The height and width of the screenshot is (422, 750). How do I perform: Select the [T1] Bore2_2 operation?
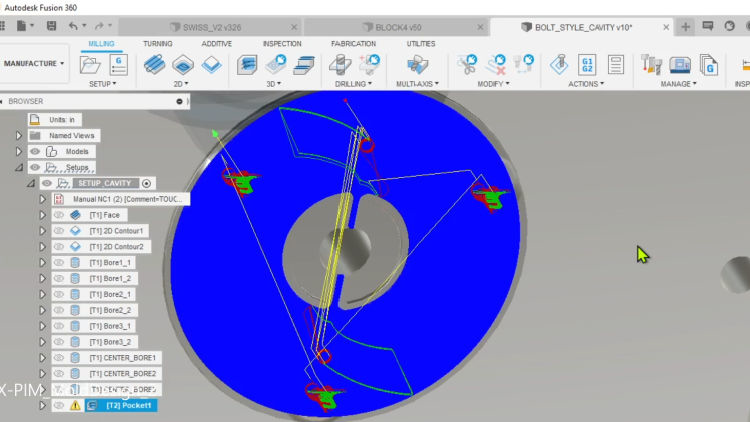click(x=110, y=310)
